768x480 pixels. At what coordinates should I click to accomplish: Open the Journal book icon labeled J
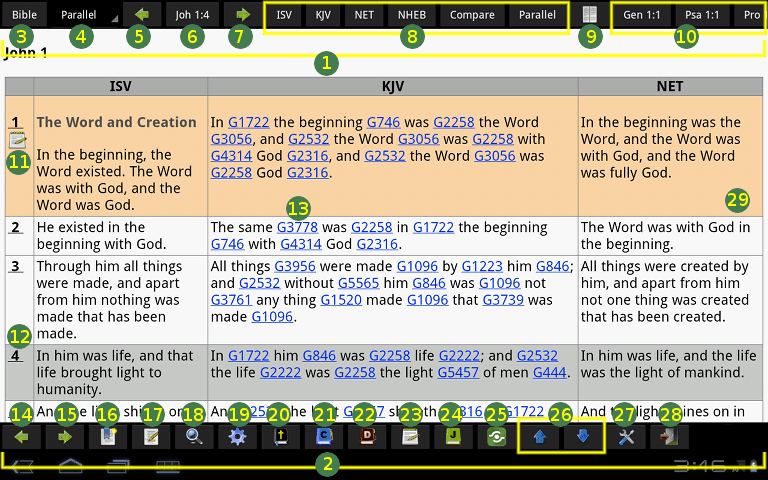[453, 437]
